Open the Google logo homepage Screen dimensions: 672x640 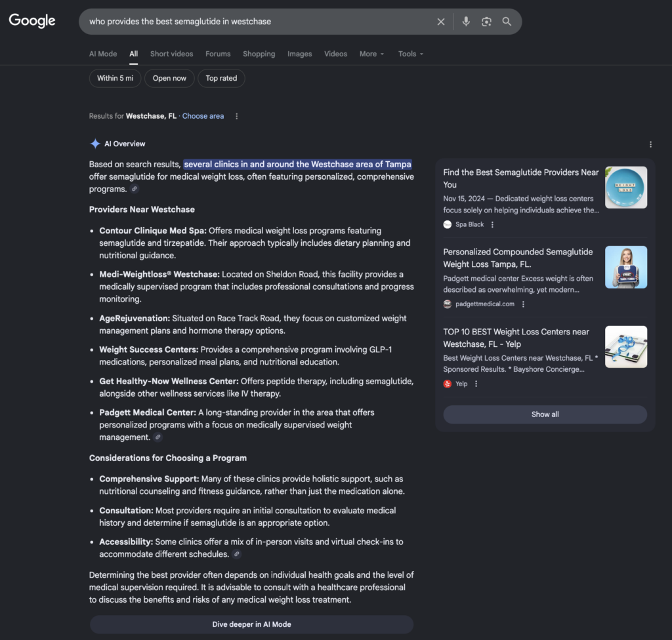(x=32, y=20)
